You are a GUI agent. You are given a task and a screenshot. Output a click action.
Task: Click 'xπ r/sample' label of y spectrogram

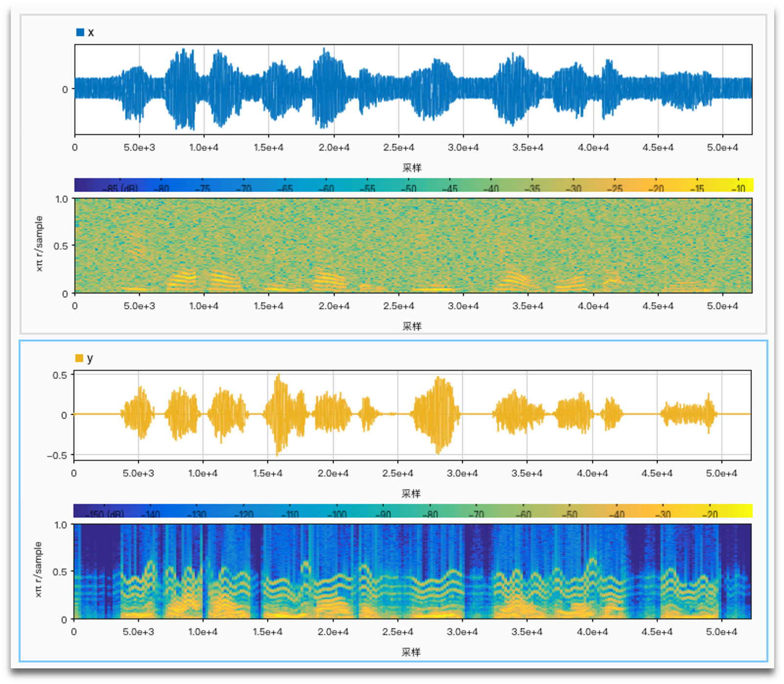(x=38, y=570)
